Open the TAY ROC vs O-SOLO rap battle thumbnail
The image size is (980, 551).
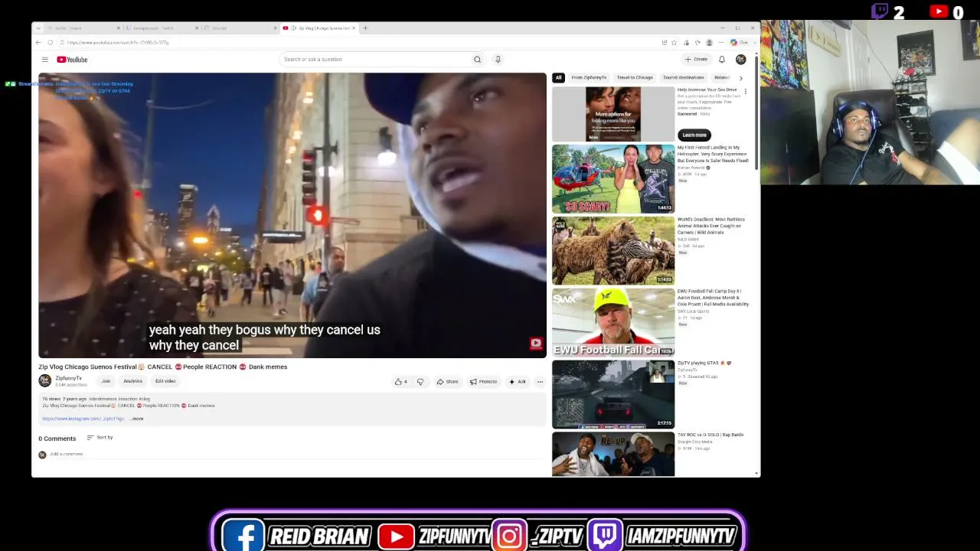pyautogui.click(x=613, y=455)
